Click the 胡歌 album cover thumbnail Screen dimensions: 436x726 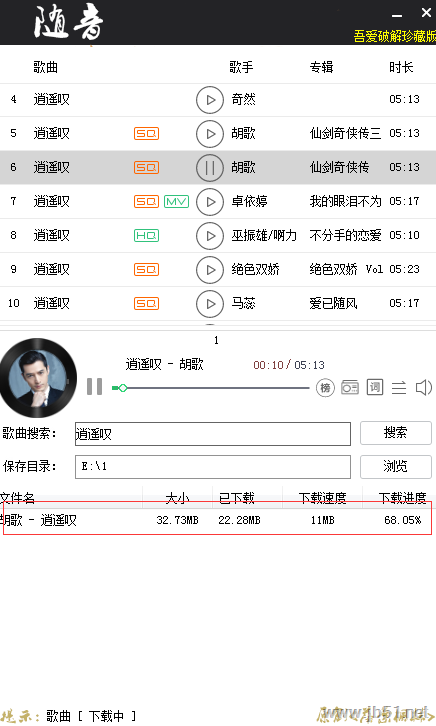click(38, 378)
